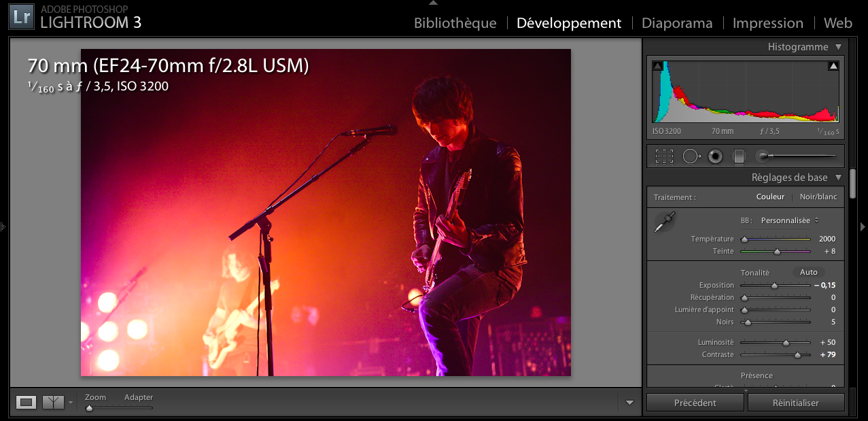Switch to the Bibliothèque module
The image size is (868, 421).
tap(455, 23)
